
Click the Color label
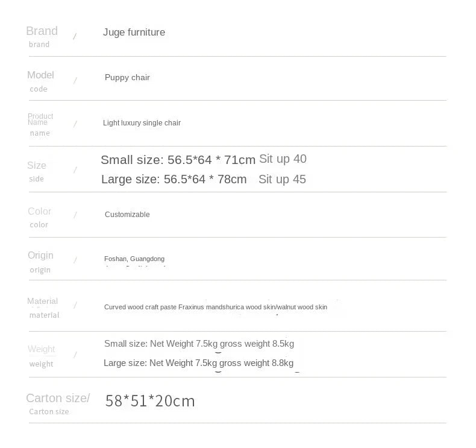(x=39, y=211)
